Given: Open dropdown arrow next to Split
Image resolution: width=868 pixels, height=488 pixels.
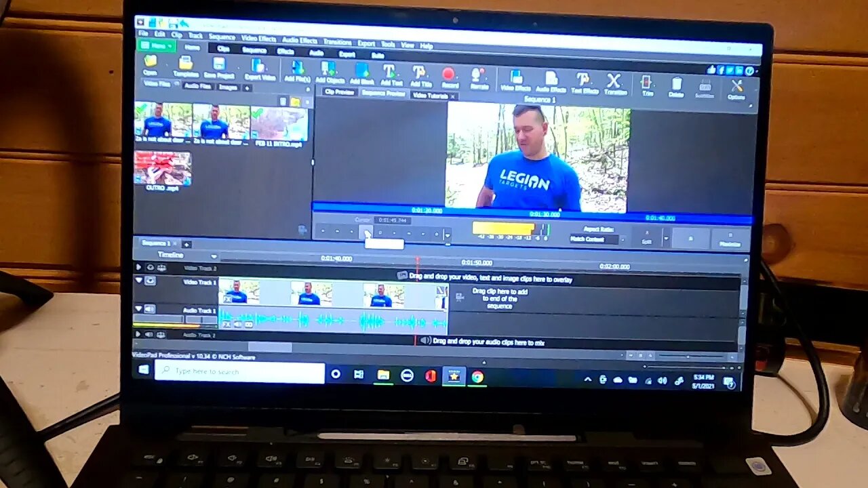Looking at the screenshot, I should (666, 238).
